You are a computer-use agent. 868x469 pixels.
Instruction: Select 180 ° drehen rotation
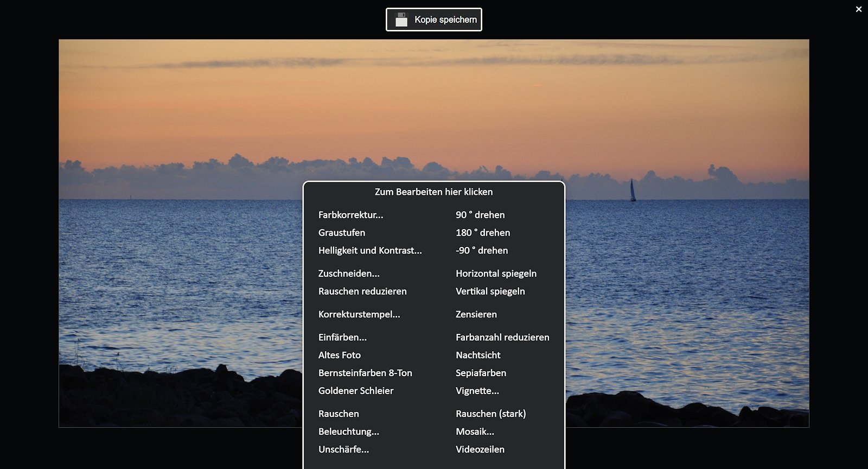pyautogui.click(x=483, y=233)
